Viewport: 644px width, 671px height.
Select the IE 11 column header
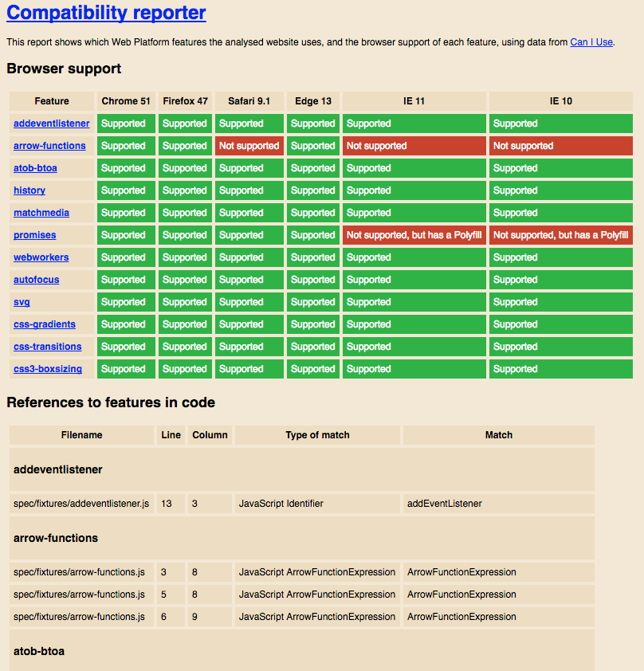[414, 101]
